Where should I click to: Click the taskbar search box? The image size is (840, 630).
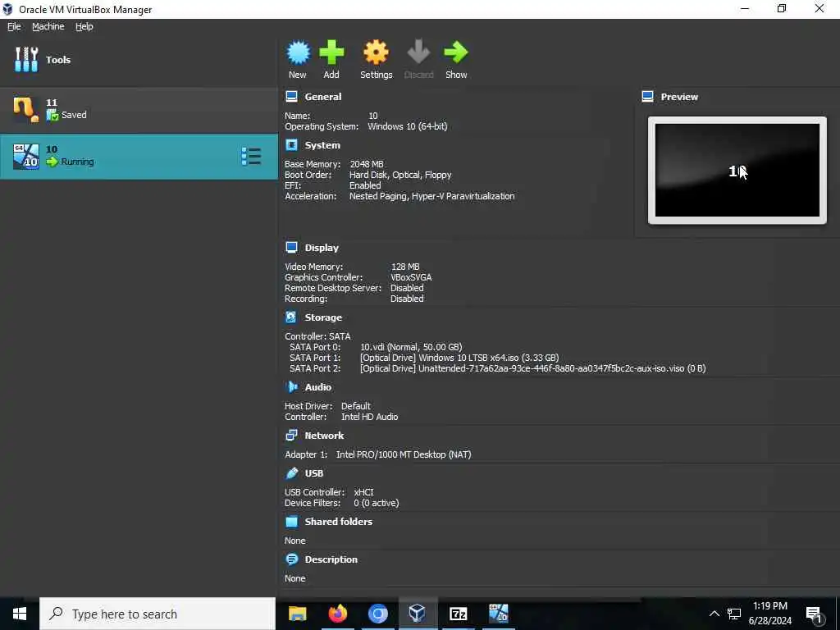[x=157, y=614]
